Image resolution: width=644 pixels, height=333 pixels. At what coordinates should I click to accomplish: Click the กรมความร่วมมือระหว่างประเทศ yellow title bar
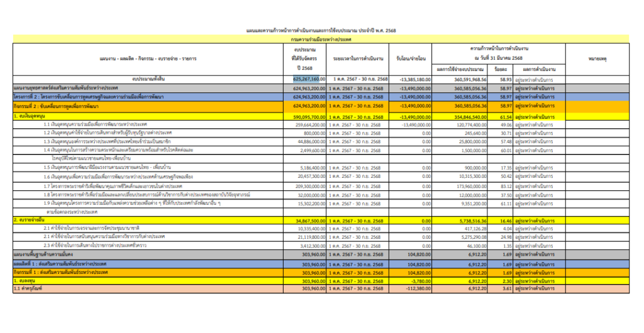(321, 39)
